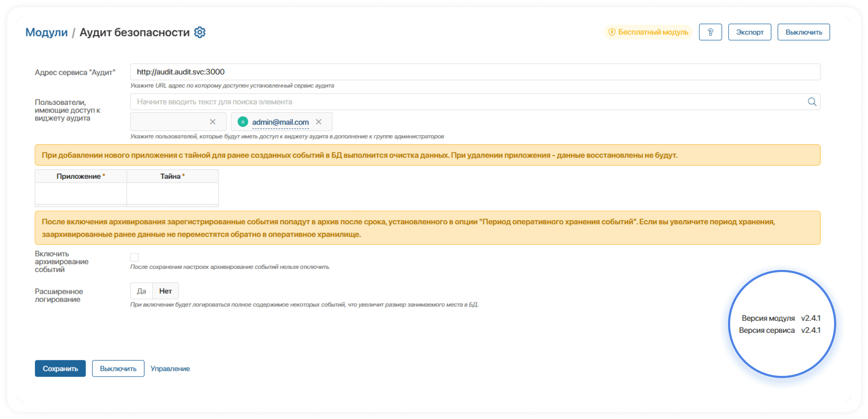Image resolution: width=868 pixels, height=419 pixels.
Task: Set extended logging to Да
Action: tap(141, 291)
